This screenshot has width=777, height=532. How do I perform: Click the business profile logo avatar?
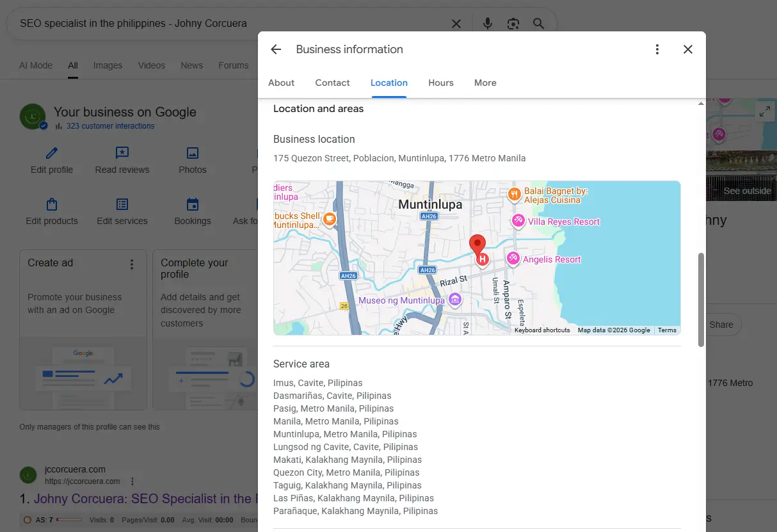[33, 117]
